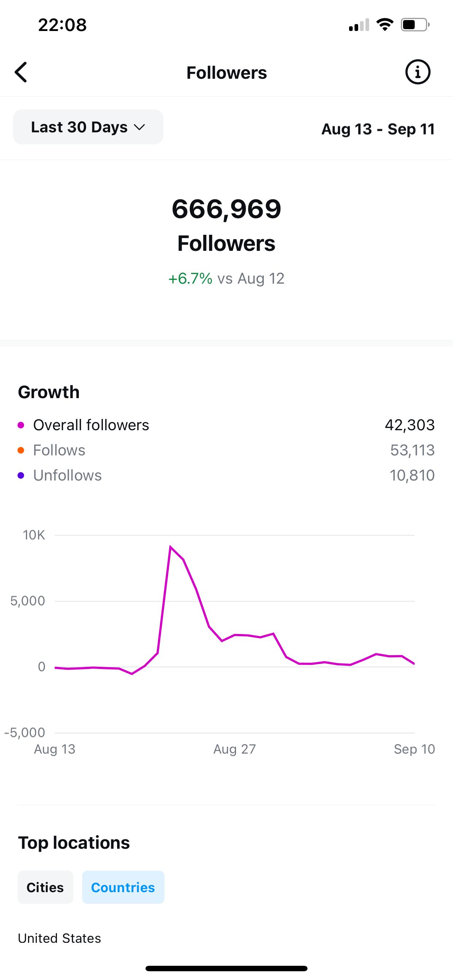
Task: Open the info icon on Followers page
Action: coord(418,72)
